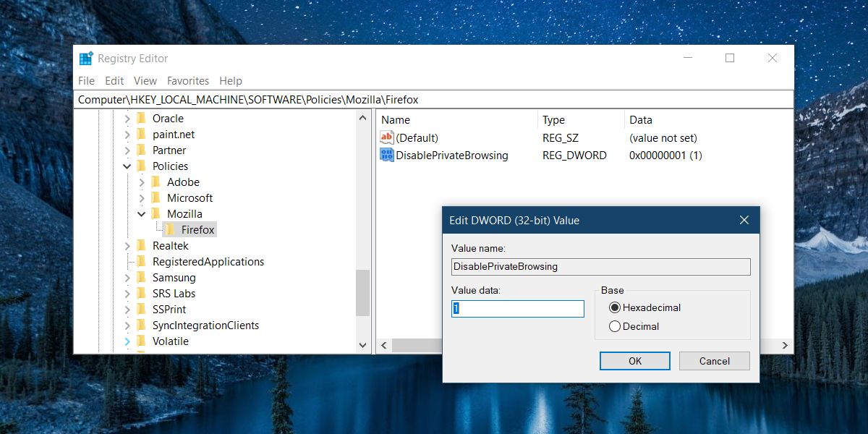
Task: Click the RegisteredApplications folder icon
Action: pos(141,262)
